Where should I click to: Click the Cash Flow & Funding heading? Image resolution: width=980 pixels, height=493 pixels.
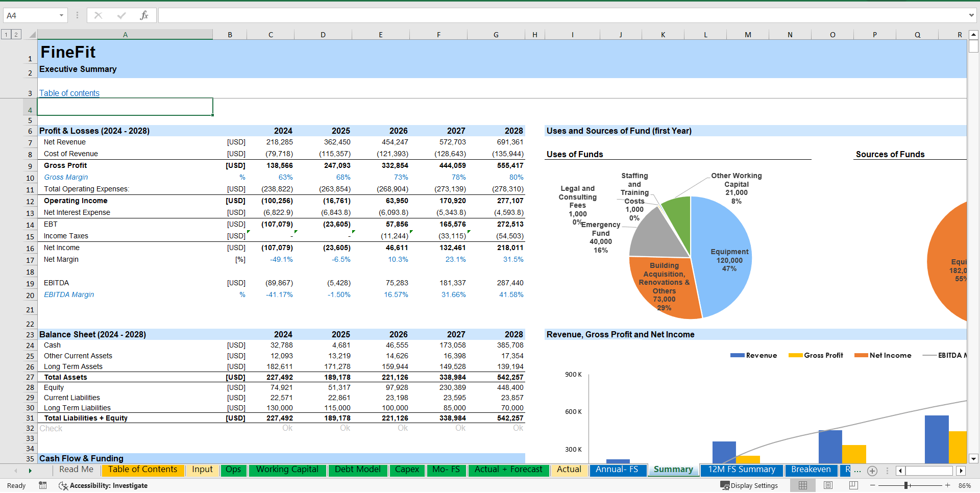pos(81,458)
